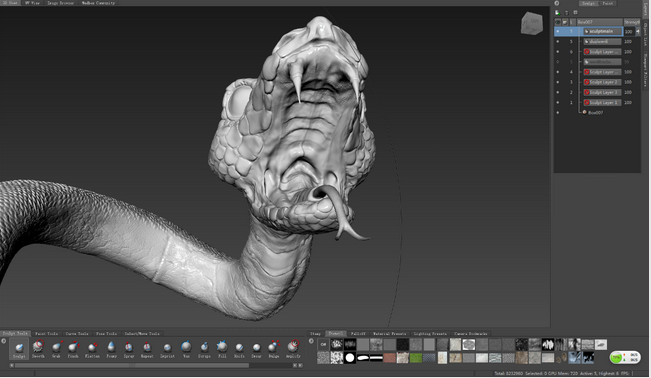Select the Foamy tool
The height and width of the screenshot is (378, 651).
tap(111, 349)
